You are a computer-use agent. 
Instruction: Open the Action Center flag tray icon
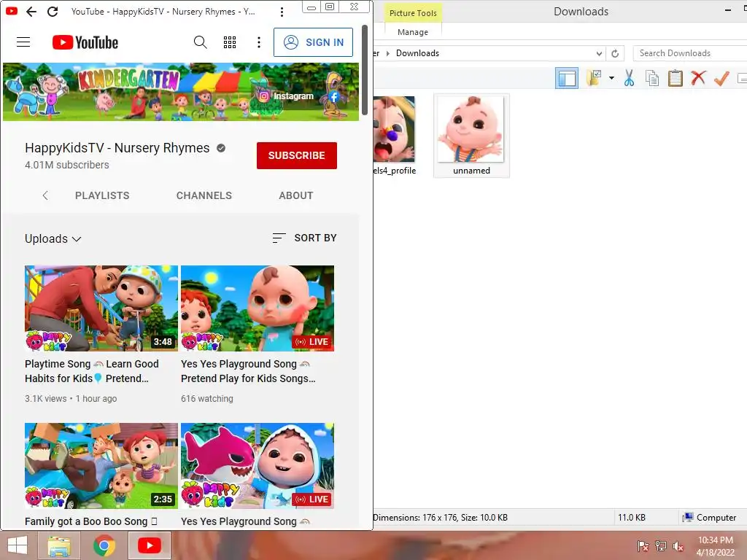(643, 546)
